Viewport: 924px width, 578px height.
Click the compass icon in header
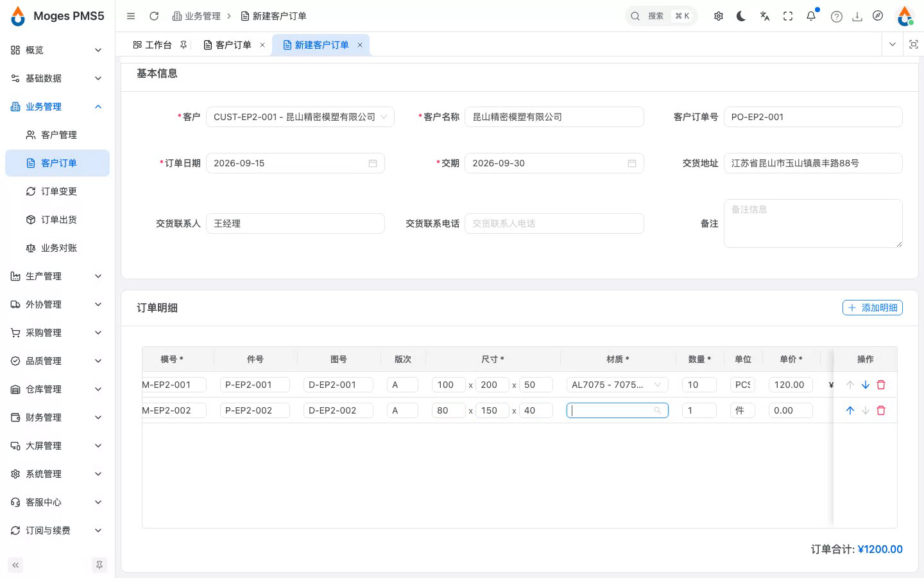878,16
